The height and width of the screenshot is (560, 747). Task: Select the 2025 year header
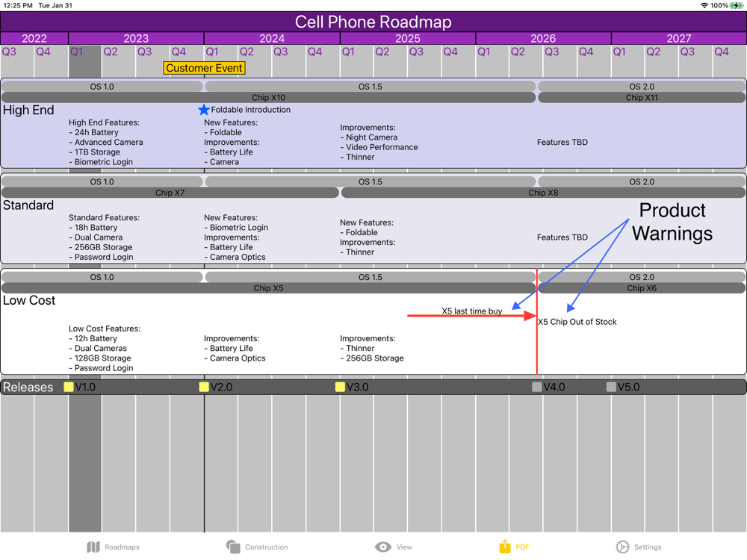pyautogui.click(x=408, y=38)
